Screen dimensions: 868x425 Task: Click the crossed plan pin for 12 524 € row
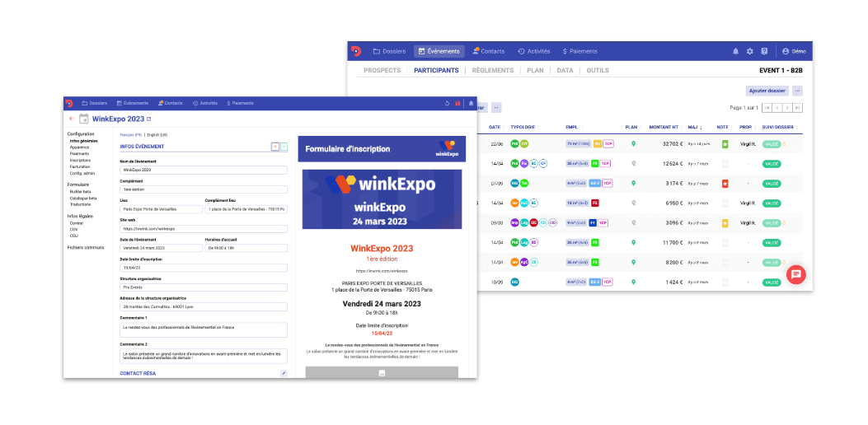pos(633,163)
